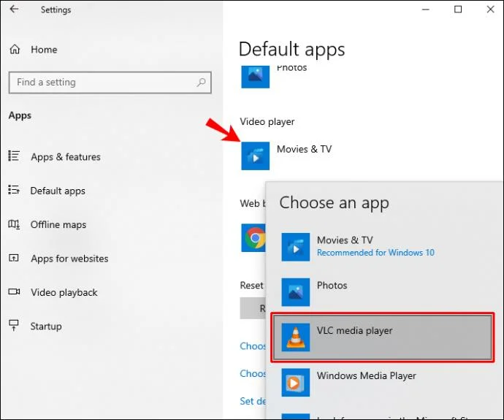
Task: Click the Windows Media Player icon
Action: pos(296,382)
